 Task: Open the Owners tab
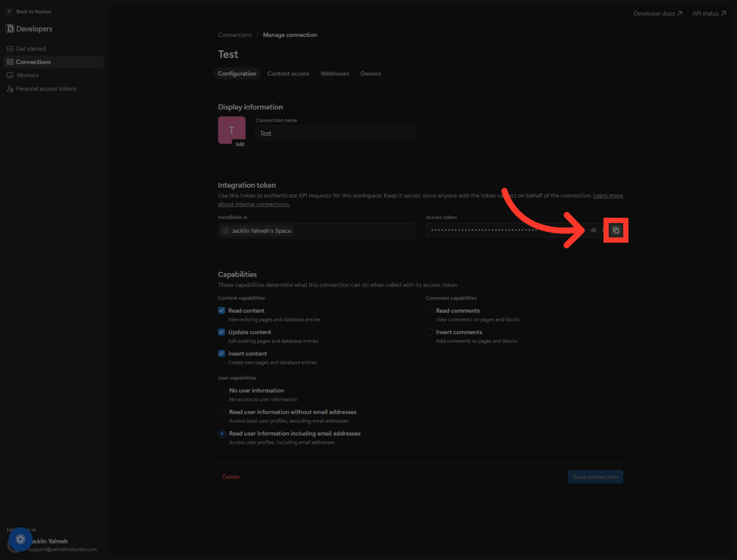[x=371, y=74]
